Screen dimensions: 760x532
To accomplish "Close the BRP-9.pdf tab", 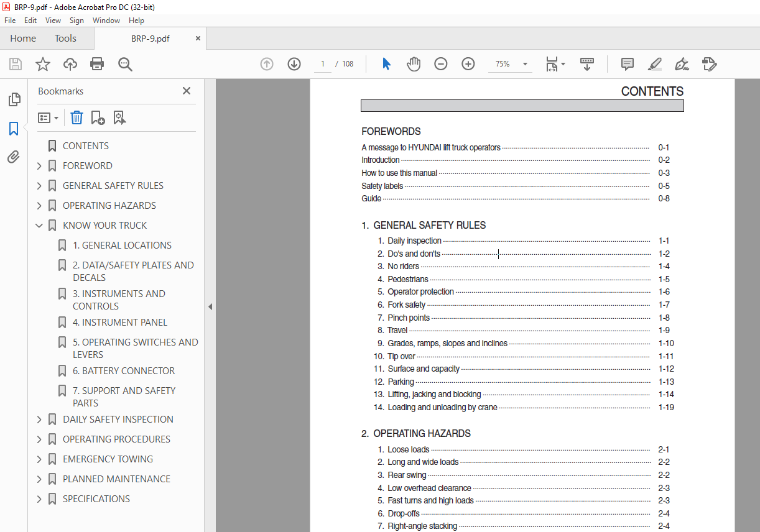I will (198, 39).
